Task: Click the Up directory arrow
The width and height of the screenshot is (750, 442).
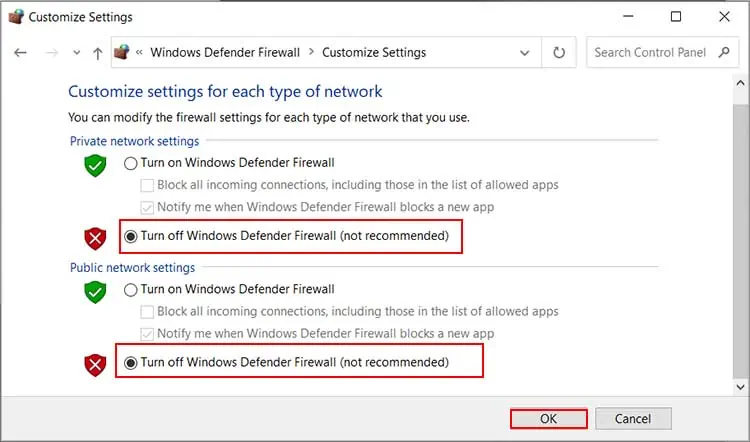Action: (x=97, y=53)
